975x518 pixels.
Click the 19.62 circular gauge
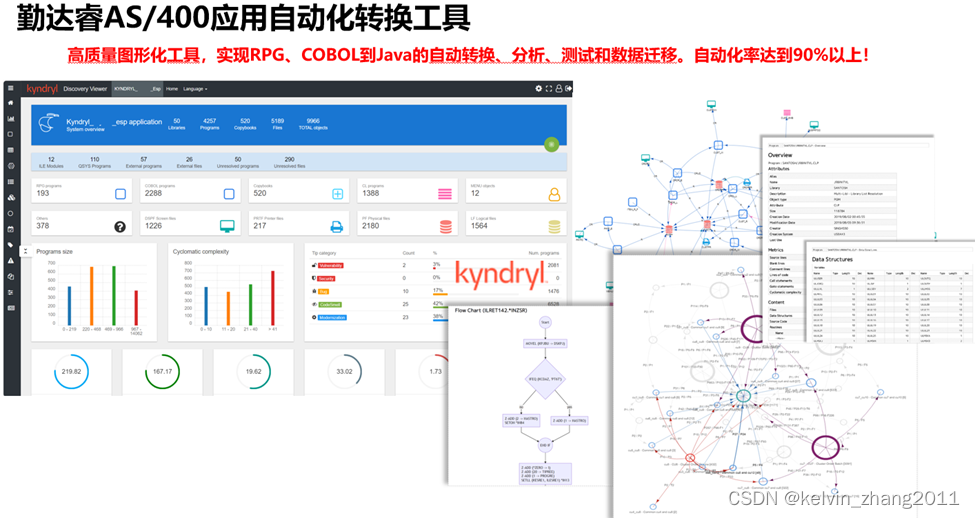pyautogui.click(x=253, y=372)
